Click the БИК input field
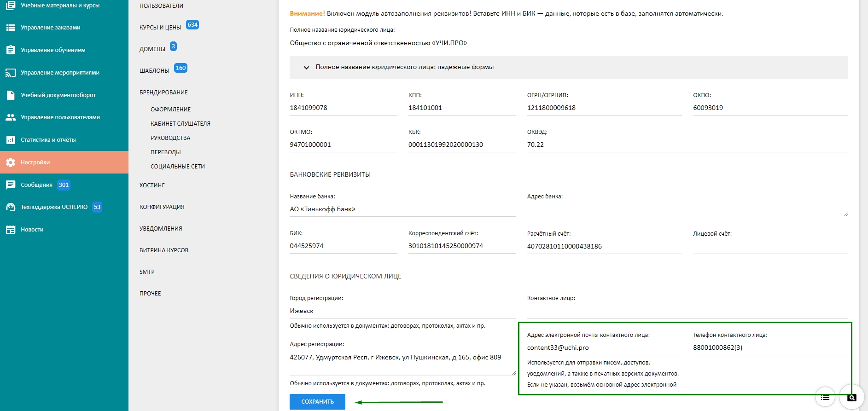The height and width of the screenshot is (411, 868). 343,246
